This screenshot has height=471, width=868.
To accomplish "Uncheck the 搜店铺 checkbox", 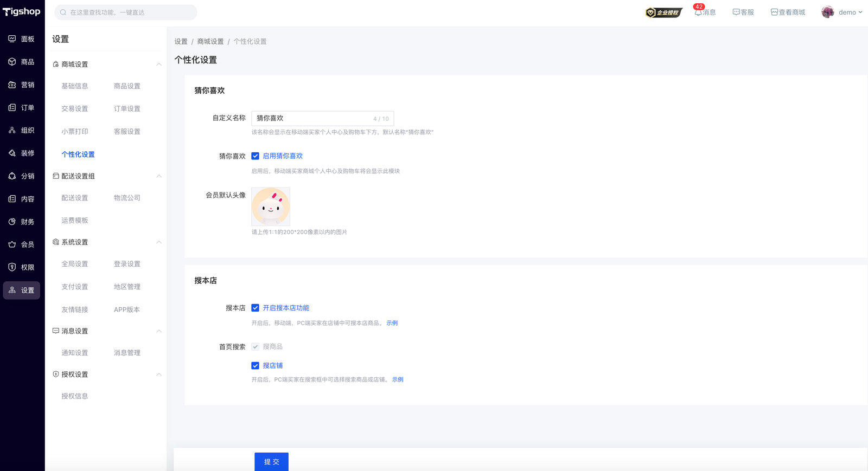I will point(255,366).
